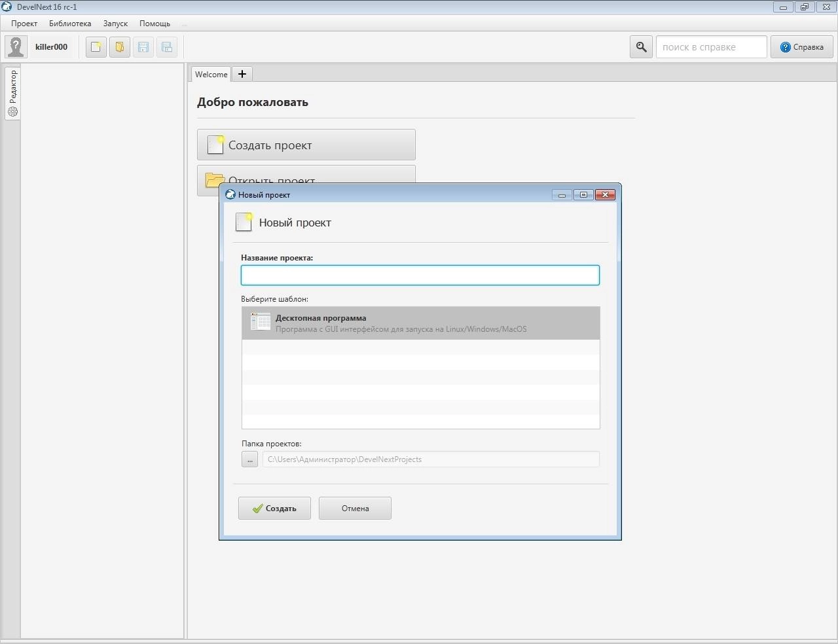This screenshot has height=644, width=838.
Task: Click the new project toolbar icon
Action: tap(96, 47)
